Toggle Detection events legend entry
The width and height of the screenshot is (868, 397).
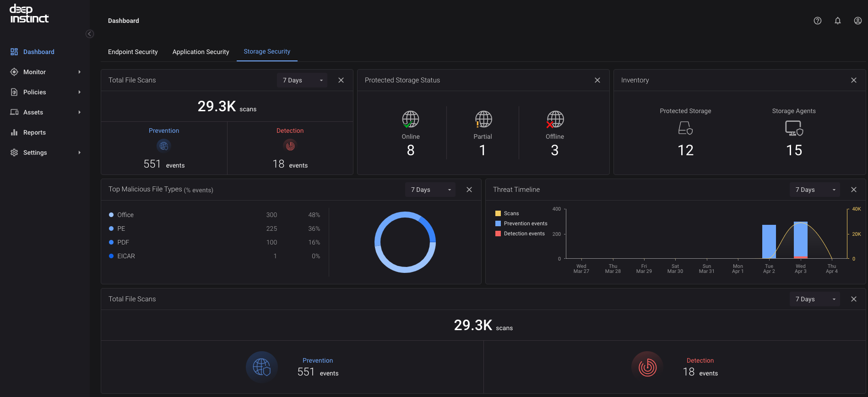point(520,234)
